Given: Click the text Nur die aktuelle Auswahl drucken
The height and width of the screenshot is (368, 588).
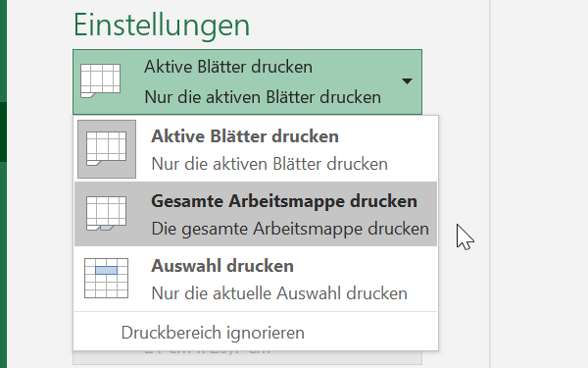Looking at the screenshot, I should point(279,293).
